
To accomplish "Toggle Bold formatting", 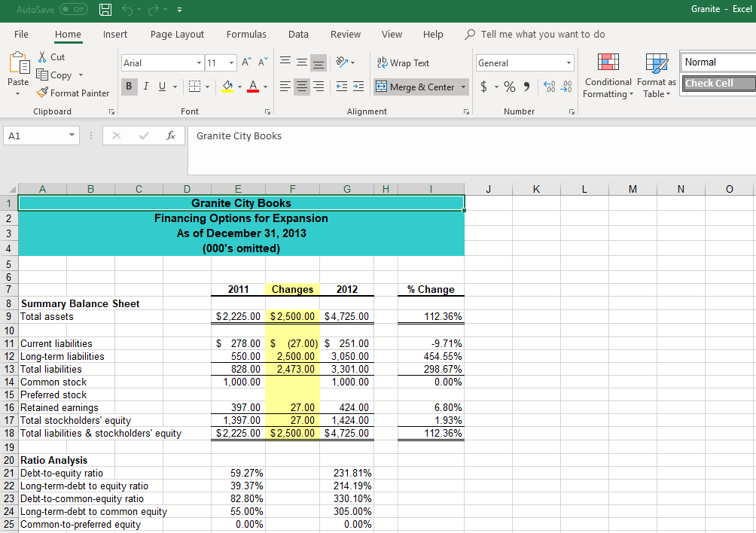I will (129, 87).
